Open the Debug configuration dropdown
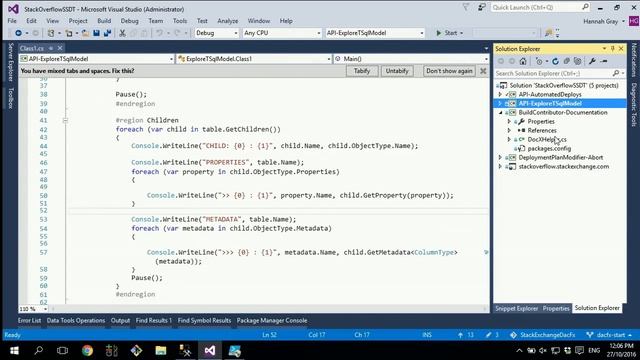640x360 pixels. (216, 33)
